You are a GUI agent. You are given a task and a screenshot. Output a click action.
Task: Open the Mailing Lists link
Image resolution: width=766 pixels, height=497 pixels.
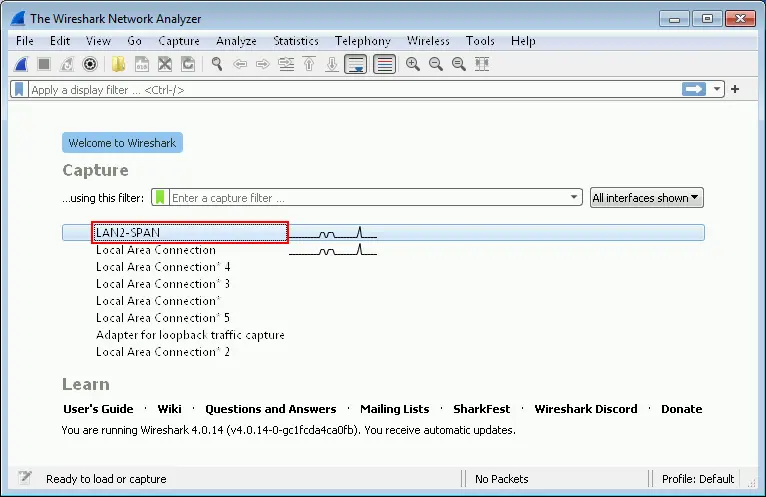point(395,409)
